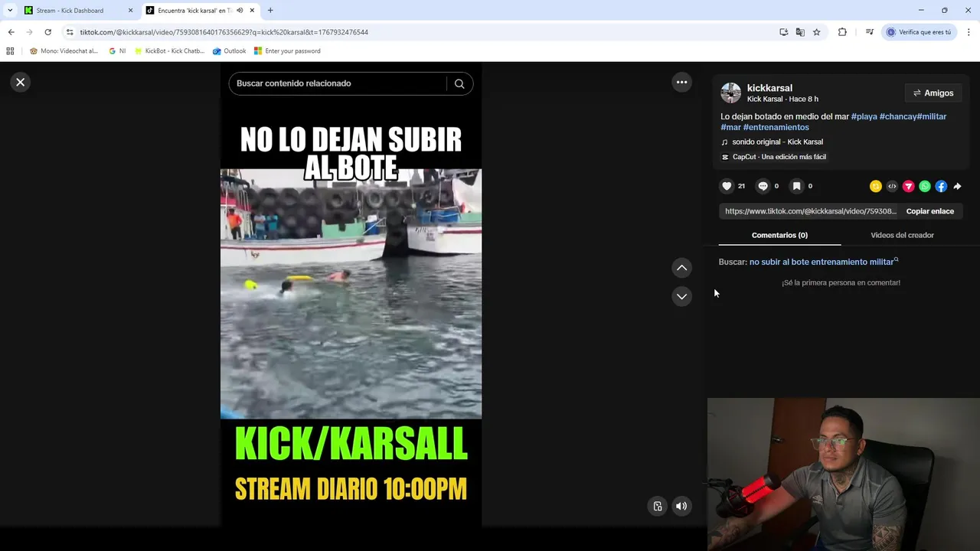The image size is (980, 551).
Task: Switch to the 'Stream - Kick Dashboard' browser tab
Action: [70, 11]
